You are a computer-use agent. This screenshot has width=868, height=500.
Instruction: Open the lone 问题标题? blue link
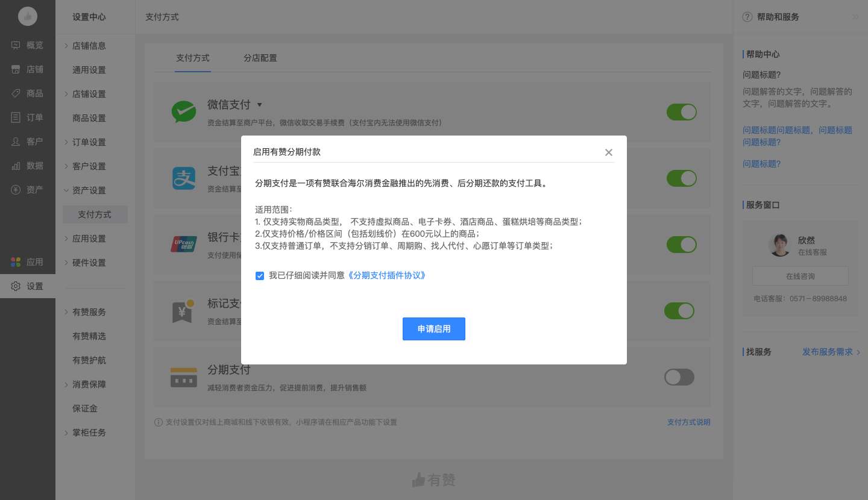[762, 164]
